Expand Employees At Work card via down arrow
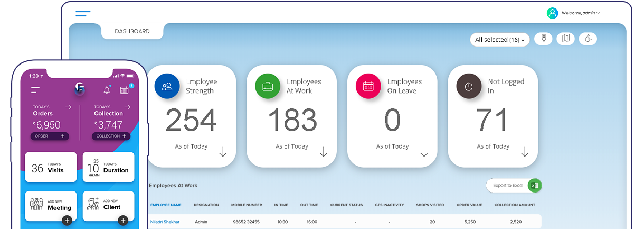644x229 pixels. (324, 152)
